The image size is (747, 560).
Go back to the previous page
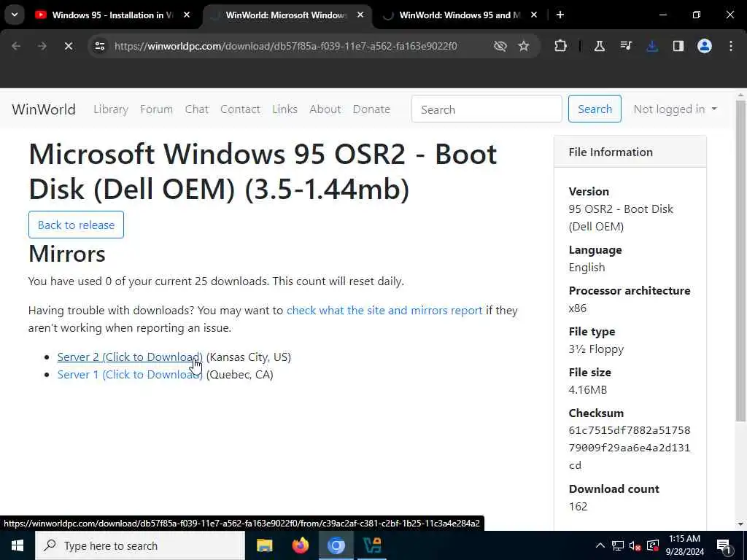click(x=16, y=46)
